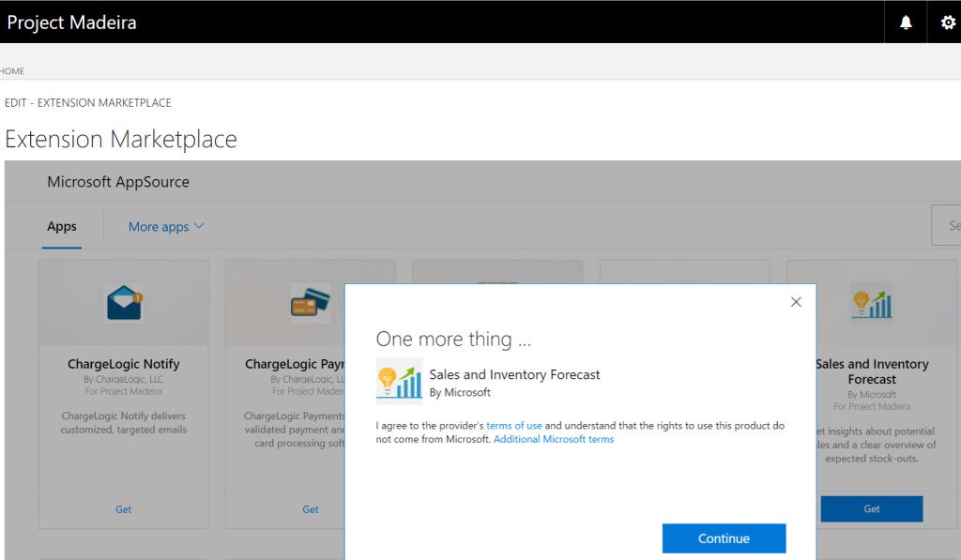Click the ChargeLogic Notify card title
961x560 pixels.
click(123, 364)
